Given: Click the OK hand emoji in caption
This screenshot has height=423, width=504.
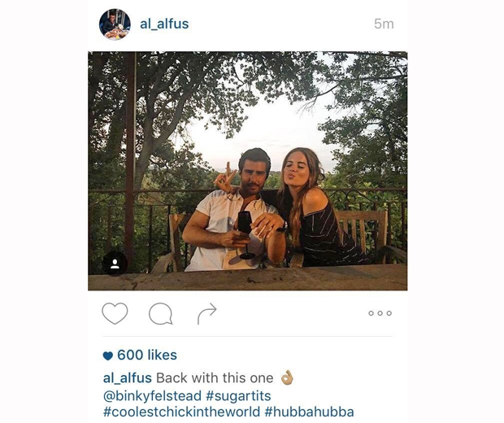Looking at the screenshot, I should (x=287, y=377).
